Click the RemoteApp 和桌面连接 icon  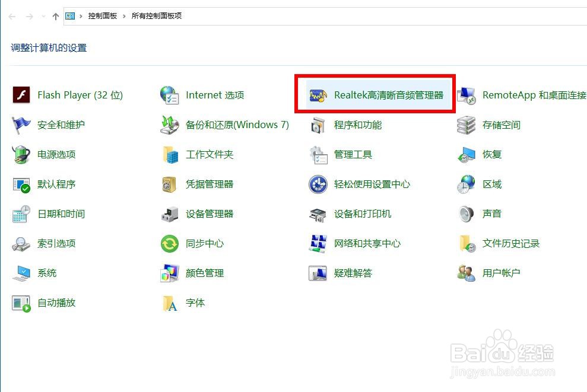[466, 95]
